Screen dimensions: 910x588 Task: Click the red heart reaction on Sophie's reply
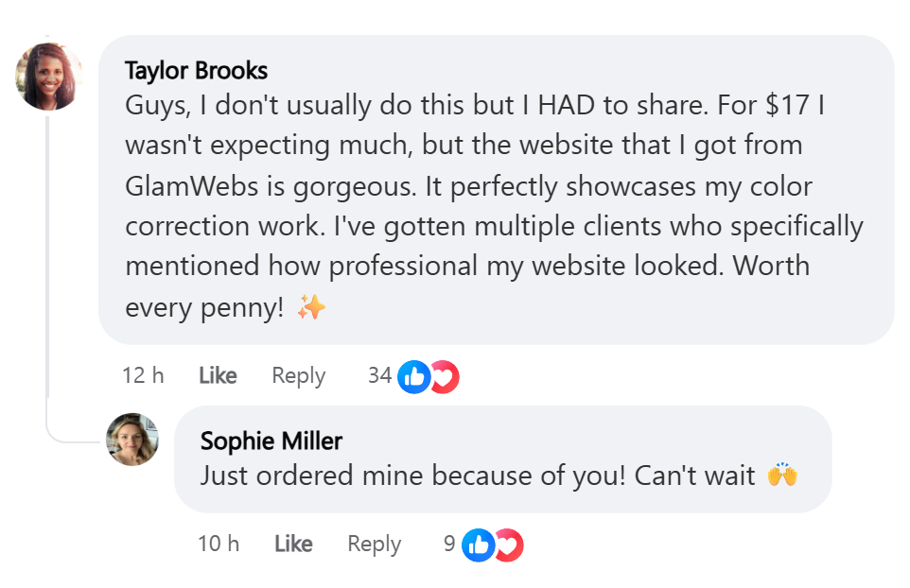509,545
